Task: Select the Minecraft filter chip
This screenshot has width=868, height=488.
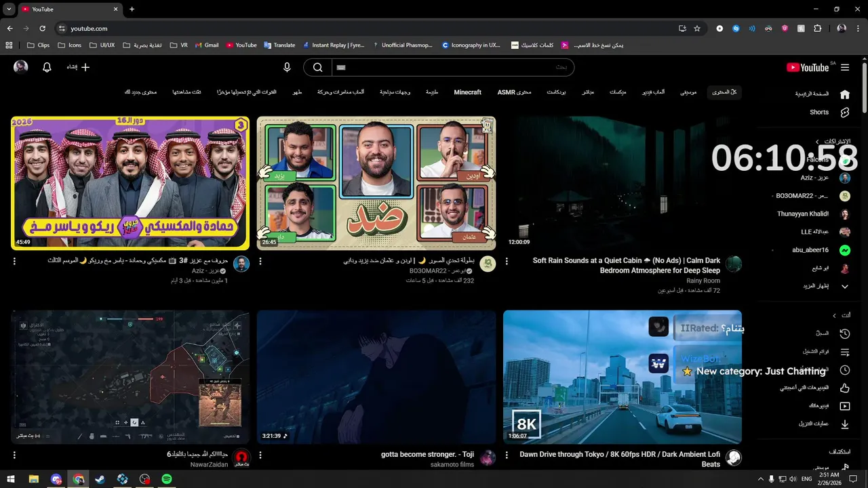Action: click(x=468, y=92)
